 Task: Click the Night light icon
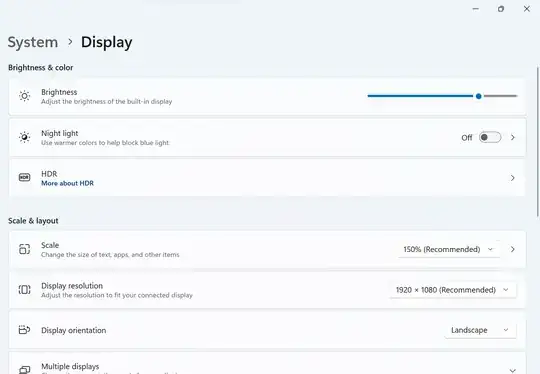(24, 137)
